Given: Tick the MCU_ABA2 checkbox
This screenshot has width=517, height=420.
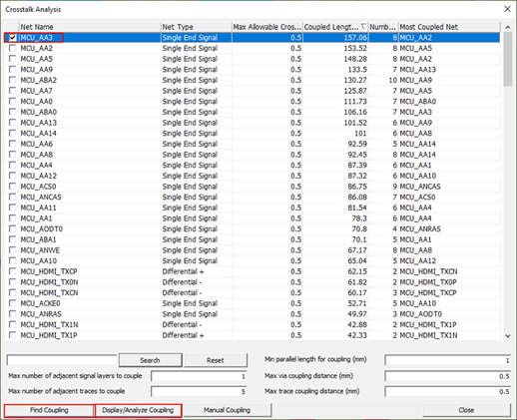Looking at the screenshot, I should [x=12, y=80].
